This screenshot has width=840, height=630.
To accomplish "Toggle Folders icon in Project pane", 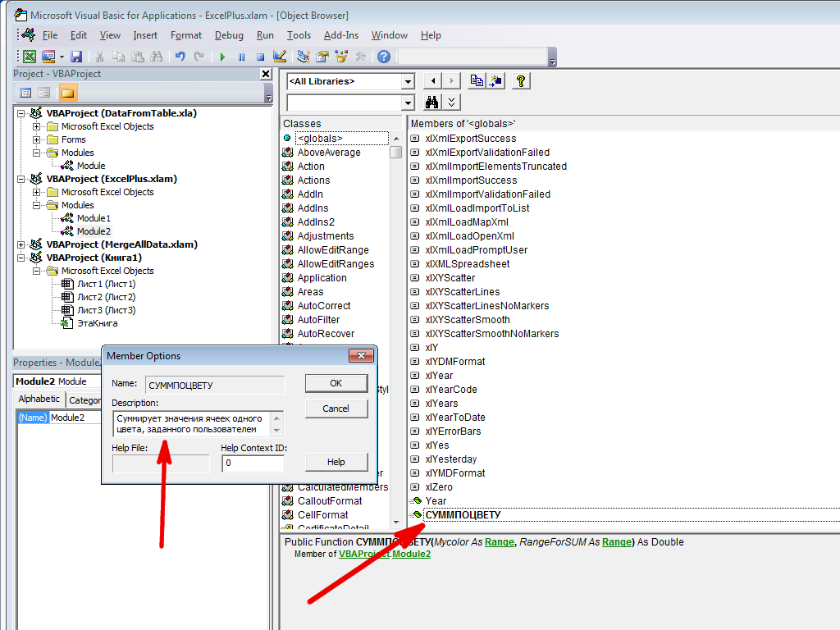I will pyautogui.click(x=67, y=93).
